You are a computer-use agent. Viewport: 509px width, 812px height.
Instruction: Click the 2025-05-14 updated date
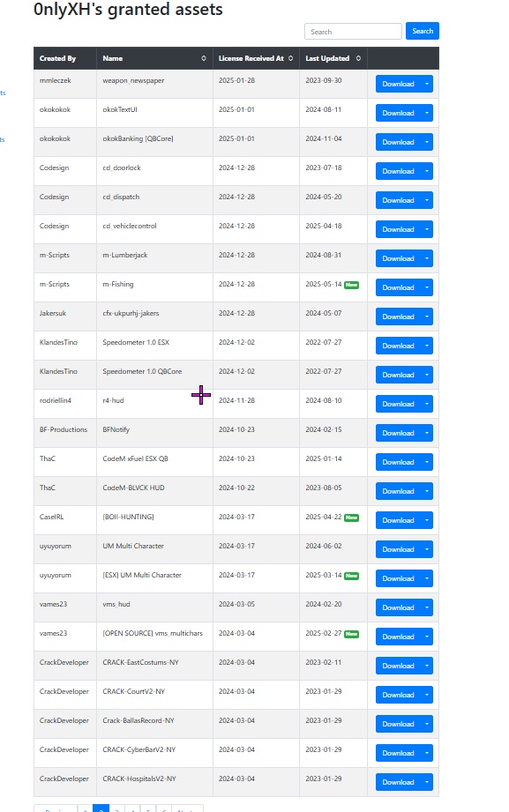pyautogui.click(x=324, y=284)
